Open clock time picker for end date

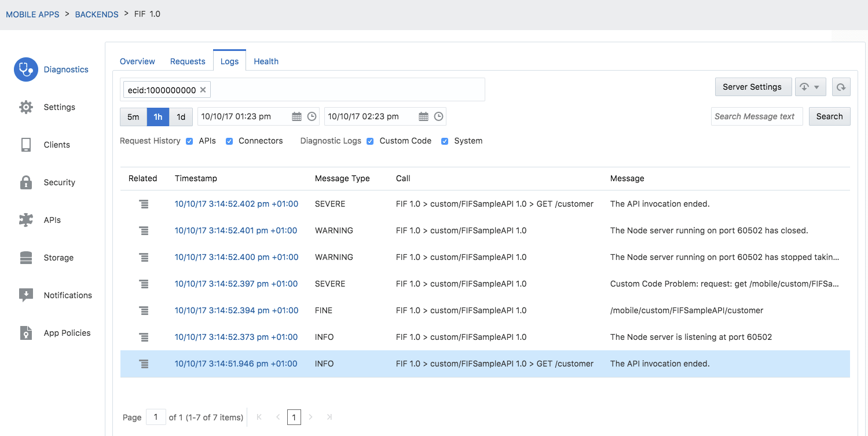pyautogui.click(x=439, y=116)
